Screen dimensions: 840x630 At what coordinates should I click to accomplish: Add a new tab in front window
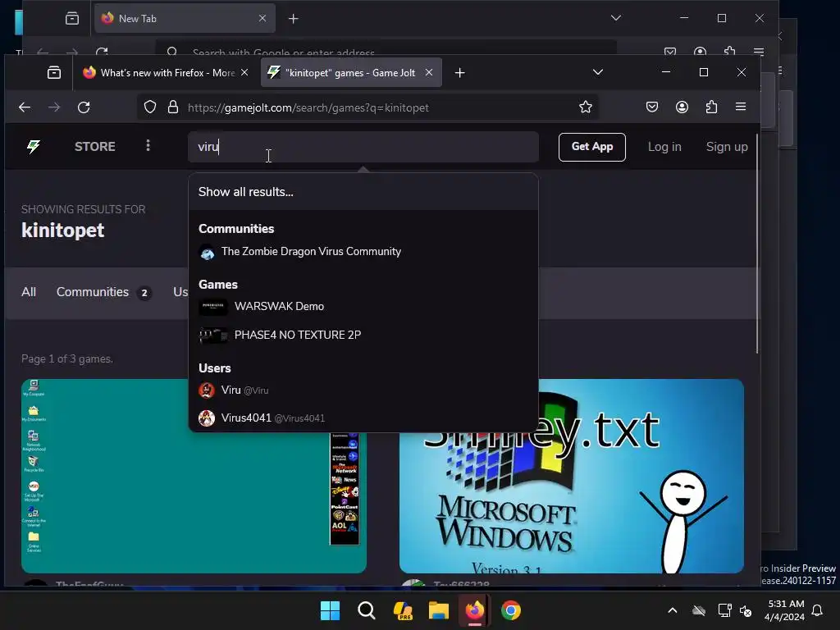tap(459, 72)
